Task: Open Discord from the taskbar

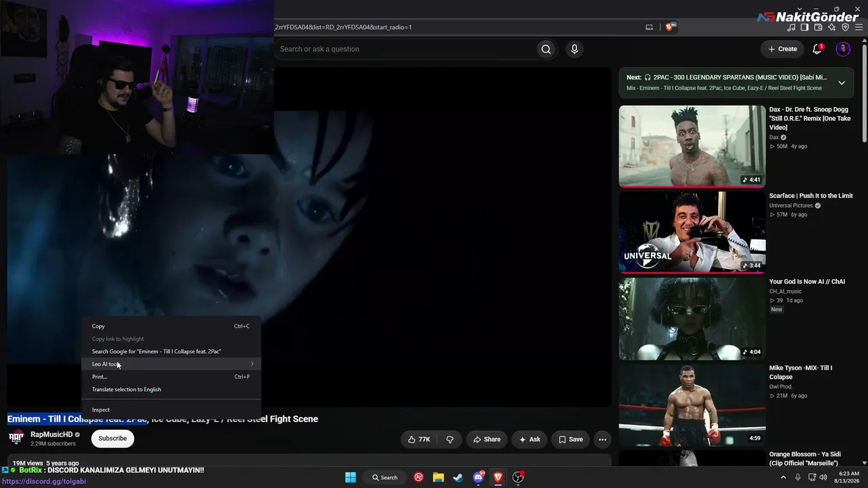Action: click(478, 477)
